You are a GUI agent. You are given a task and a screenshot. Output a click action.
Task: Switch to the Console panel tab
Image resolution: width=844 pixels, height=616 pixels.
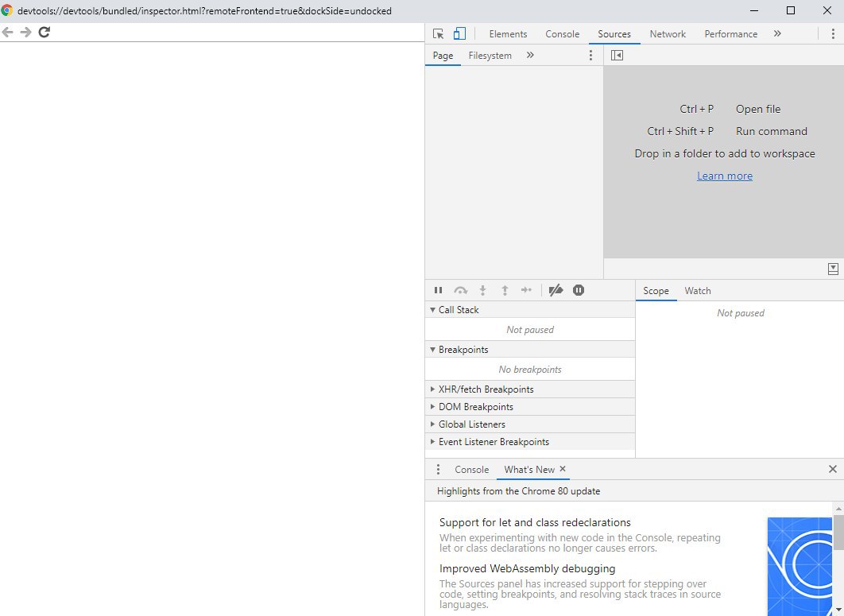pos(562,34)
